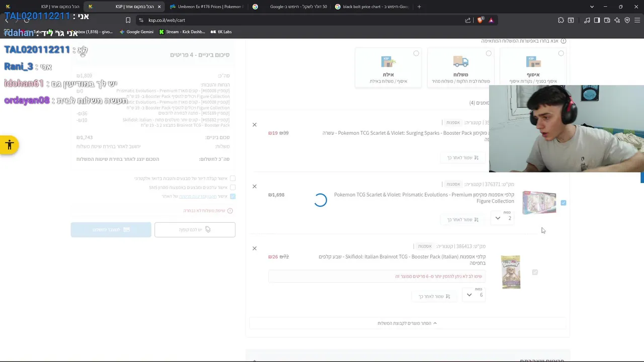This screenshot has height=362, width=644.
Task: Bookmark this page using bookmark icon
Action: click(x=128, y=20)
